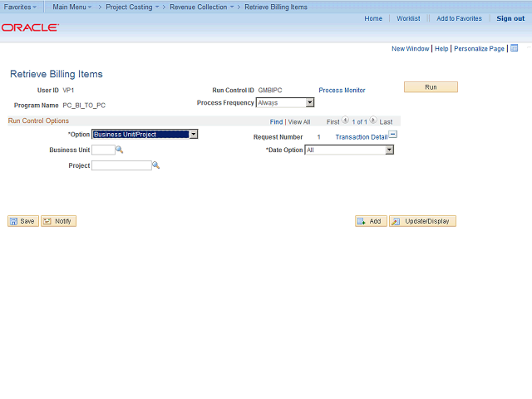
Task: Open New Window link
Action: (410, 48)
